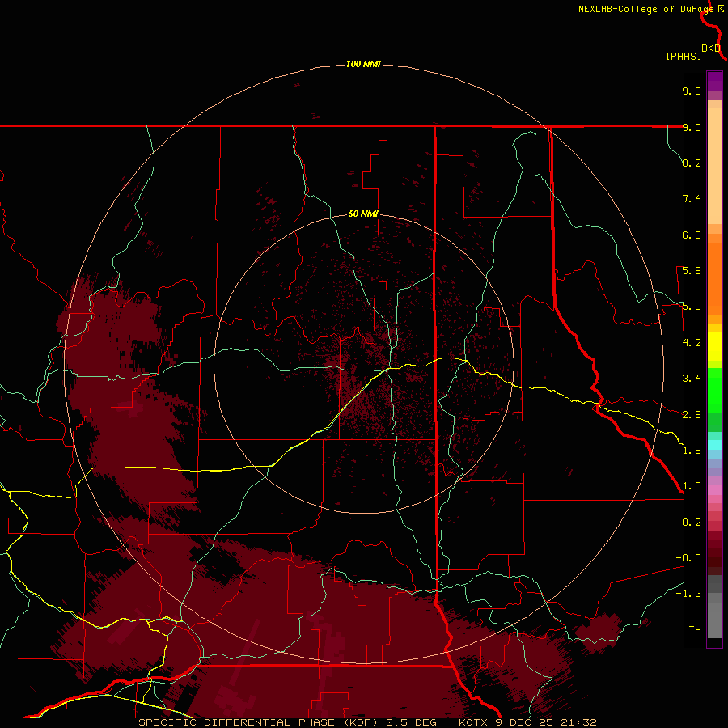Image resolution: width=728 pixels, height=728 pixels.
Task: Click the purple top band of color bar
Action: pyautogui.click(x=714, y=82)
